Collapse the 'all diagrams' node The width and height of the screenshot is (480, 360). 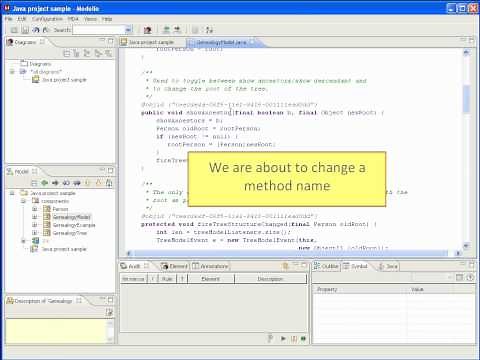pyautogui.click(x=12, y=72)
